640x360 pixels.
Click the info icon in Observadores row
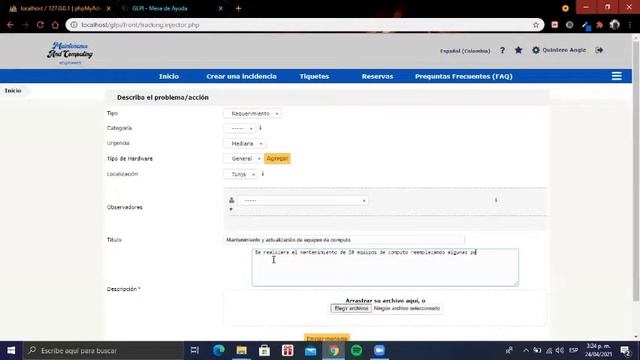496,200
